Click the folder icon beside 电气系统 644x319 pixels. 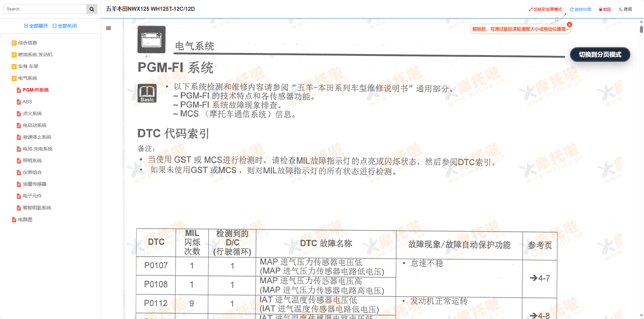tap(14, 78)
